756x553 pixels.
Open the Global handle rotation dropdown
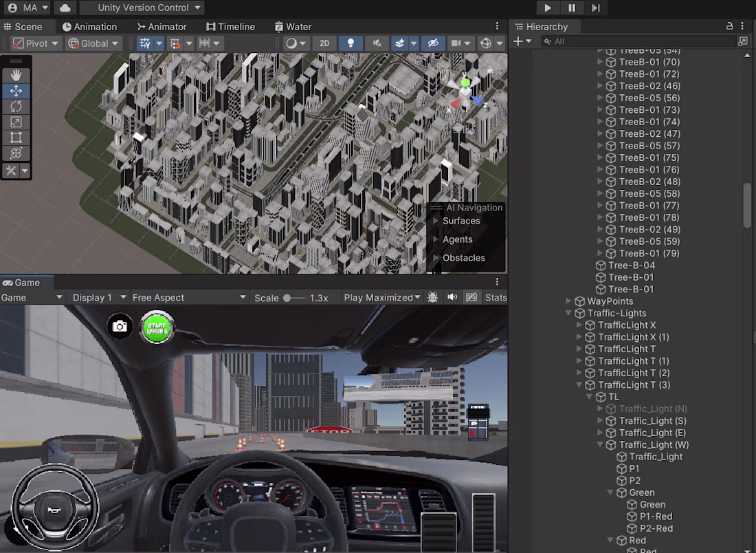pos(93,43)
